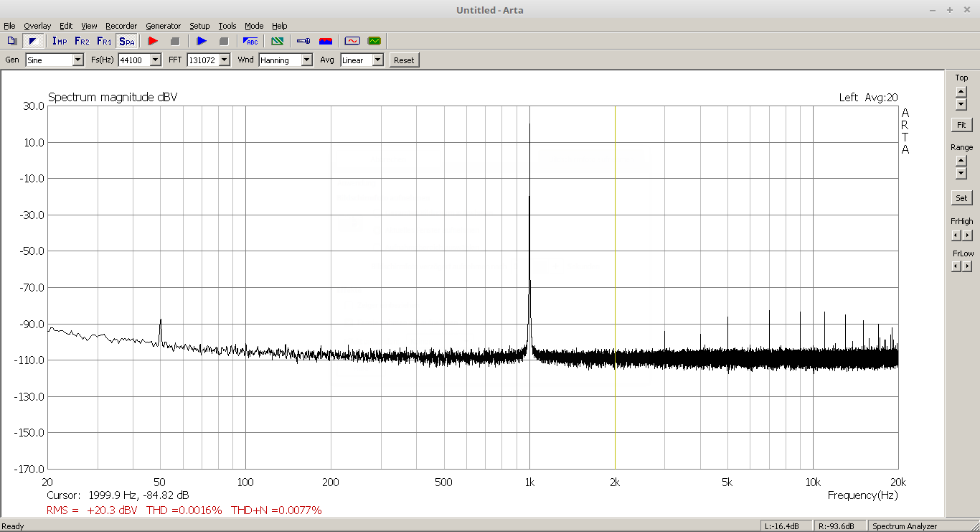
Task: Start recording with the red play icon
Action: (152, 41)
